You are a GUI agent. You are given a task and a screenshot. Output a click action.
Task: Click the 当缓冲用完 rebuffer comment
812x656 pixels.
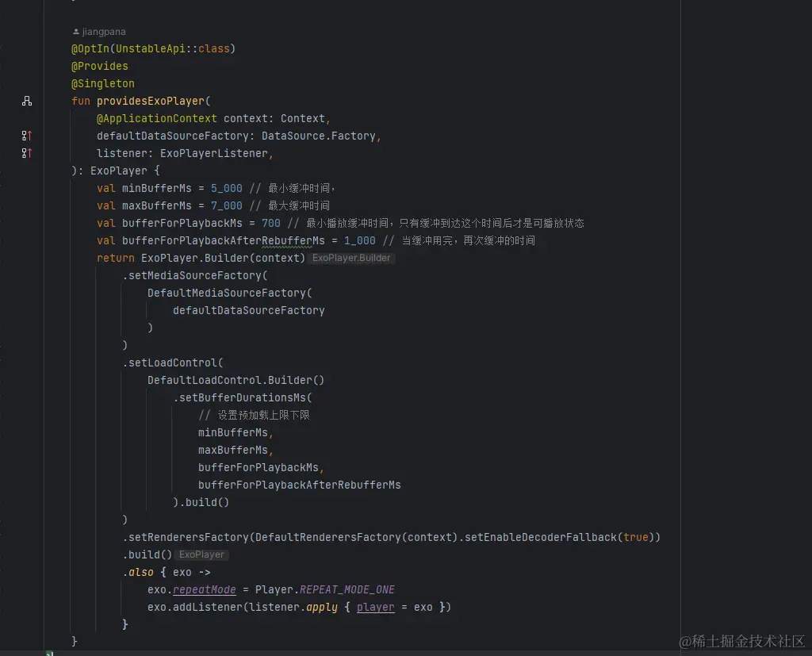click(x=459, y=240)
